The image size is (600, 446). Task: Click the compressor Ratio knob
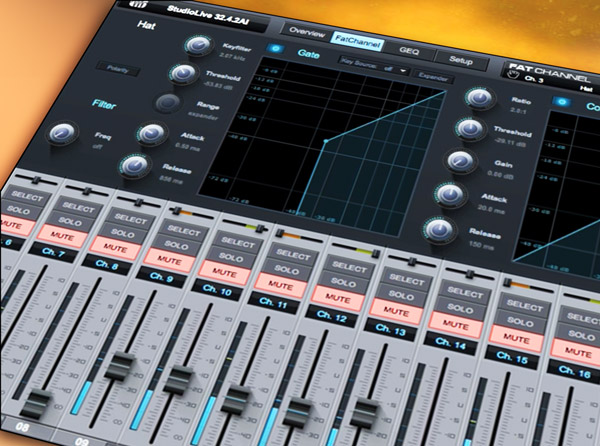[479, 98]
